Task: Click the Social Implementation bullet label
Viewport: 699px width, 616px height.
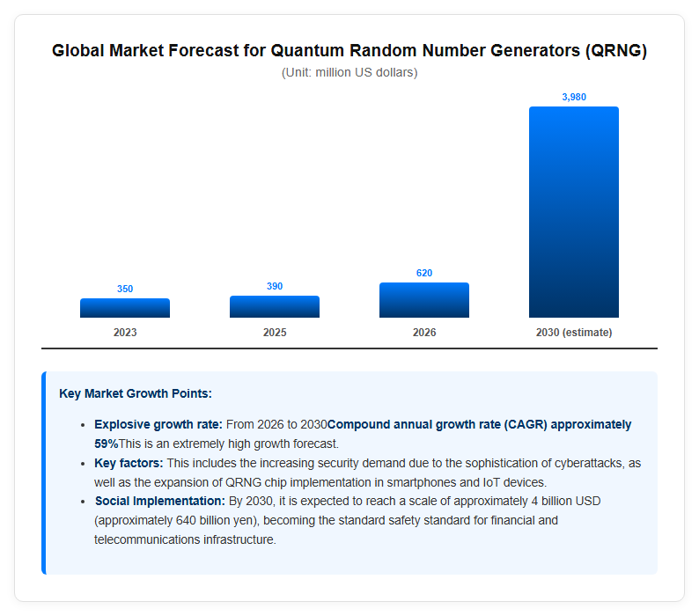Action: pyautogui.click(x=160, y=501)
